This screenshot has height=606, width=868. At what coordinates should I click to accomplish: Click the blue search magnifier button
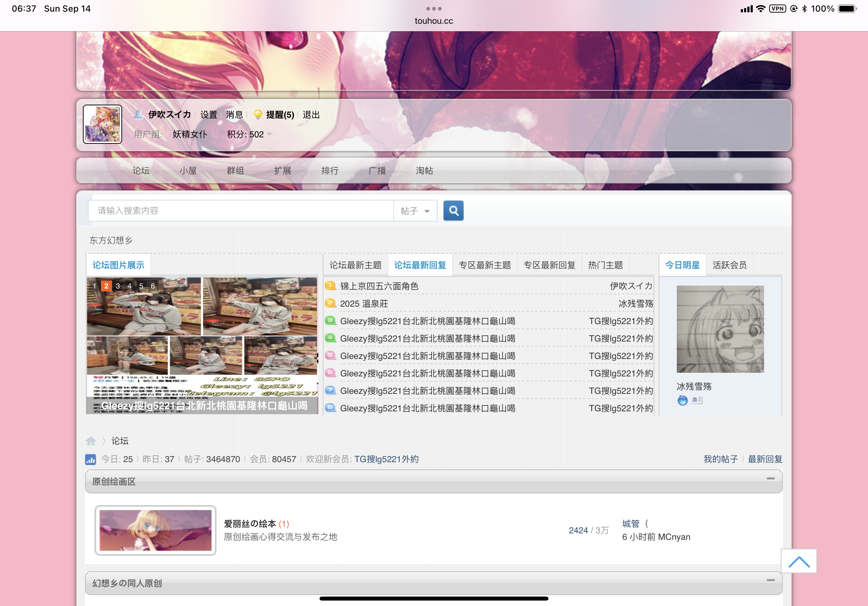(x=453, y=210)
